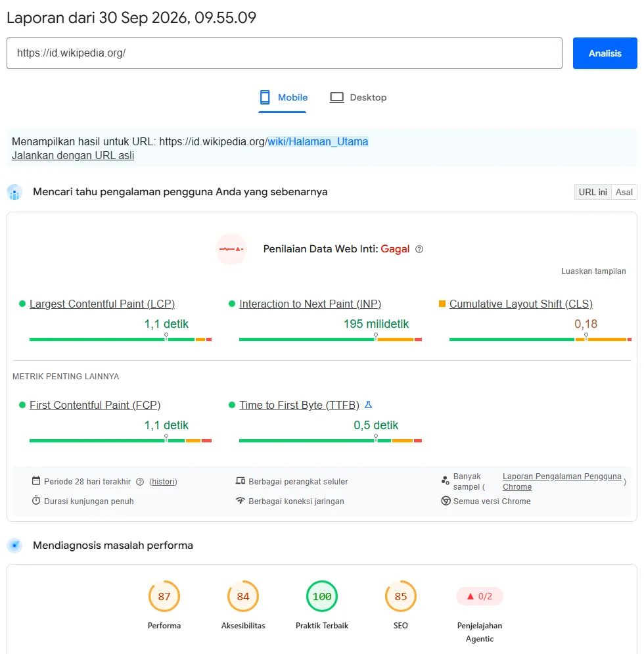Open the wiki/Halaman_Utama link

click(x=318, y=142)
